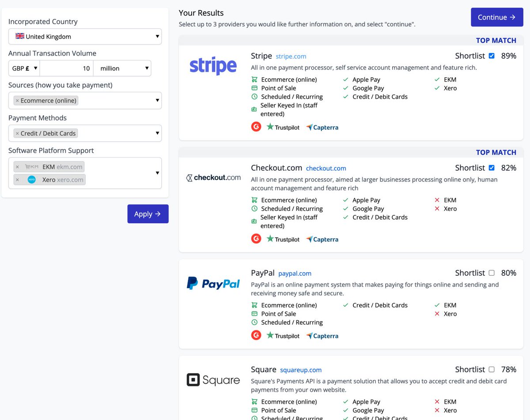
Task: Click the Stripe provider name heading
Action: coord(261,56)
